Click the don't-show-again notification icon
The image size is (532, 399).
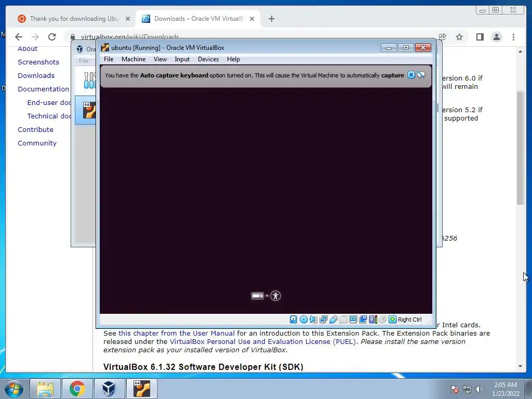[421, 75]
